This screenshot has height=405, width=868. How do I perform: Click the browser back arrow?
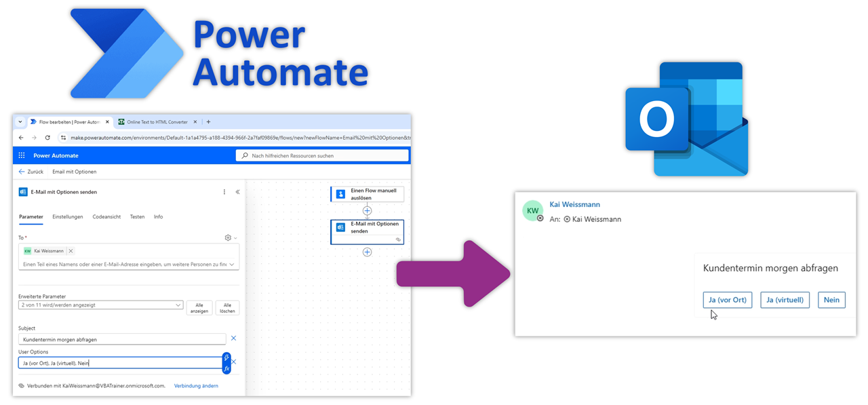[x=21, y=138]
